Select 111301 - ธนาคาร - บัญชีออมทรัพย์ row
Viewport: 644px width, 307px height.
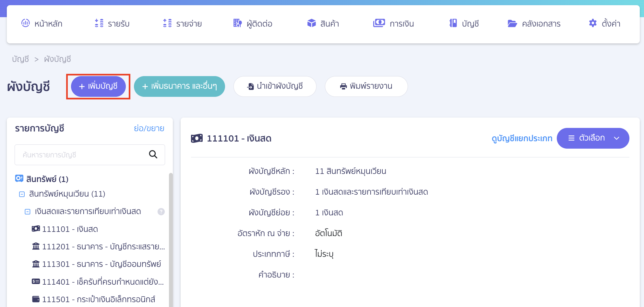[96, 264]
